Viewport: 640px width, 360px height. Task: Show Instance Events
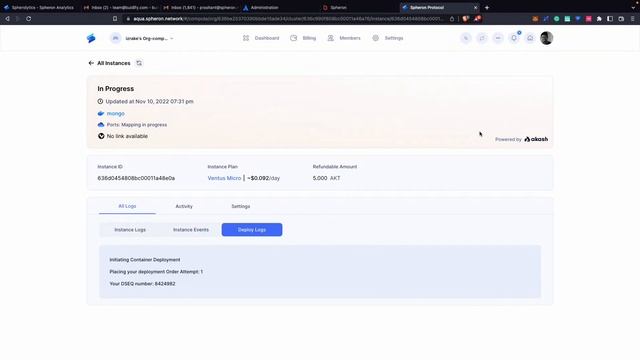(191, 230)
